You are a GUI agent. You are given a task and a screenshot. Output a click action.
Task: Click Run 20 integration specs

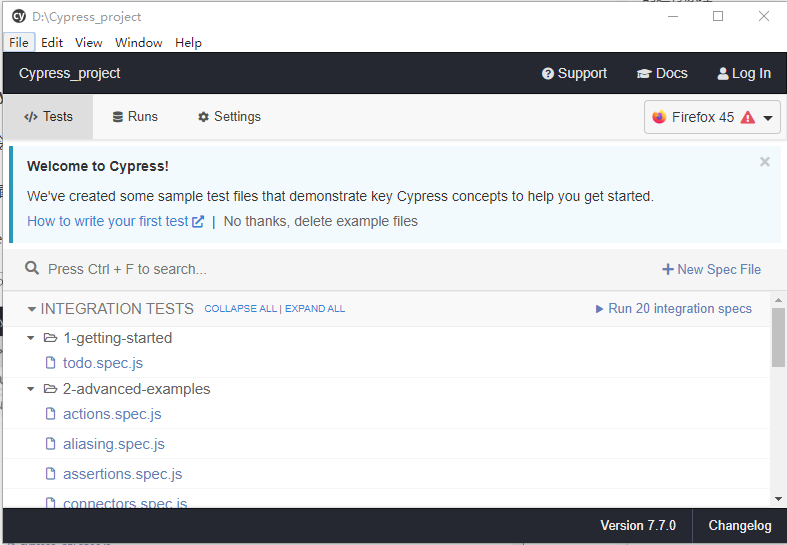673,309
